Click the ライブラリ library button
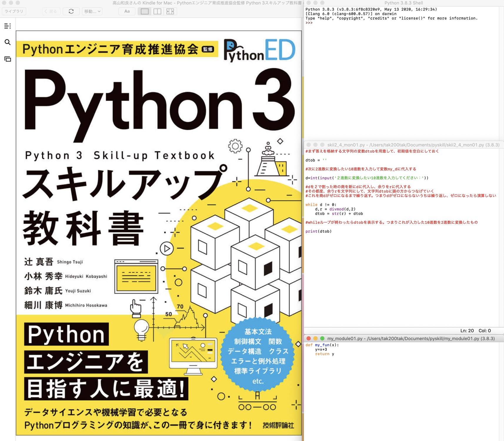This screenshot has width=504, height=441. point(14,11)
